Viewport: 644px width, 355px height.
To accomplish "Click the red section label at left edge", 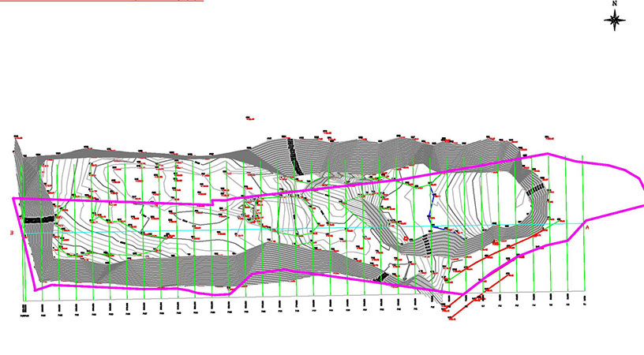I will 10,234.
